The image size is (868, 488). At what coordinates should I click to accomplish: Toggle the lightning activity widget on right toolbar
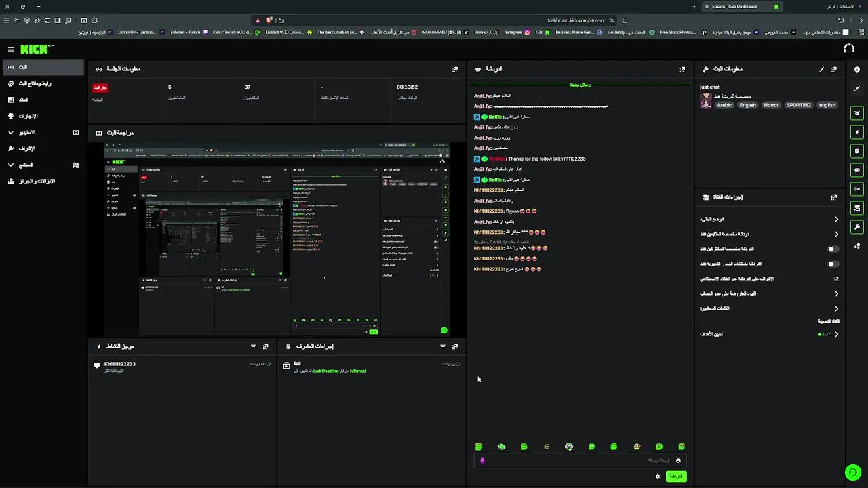[857, 132]
